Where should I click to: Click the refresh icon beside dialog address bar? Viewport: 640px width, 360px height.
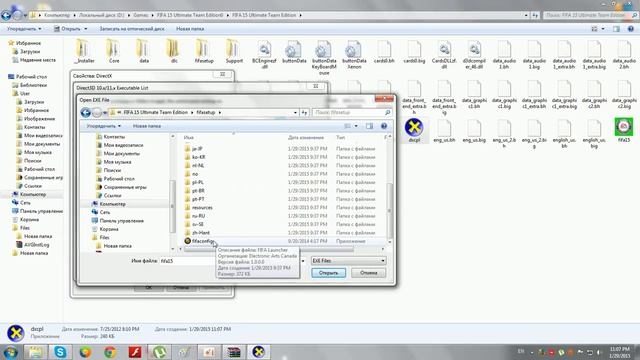pos(304,112)
